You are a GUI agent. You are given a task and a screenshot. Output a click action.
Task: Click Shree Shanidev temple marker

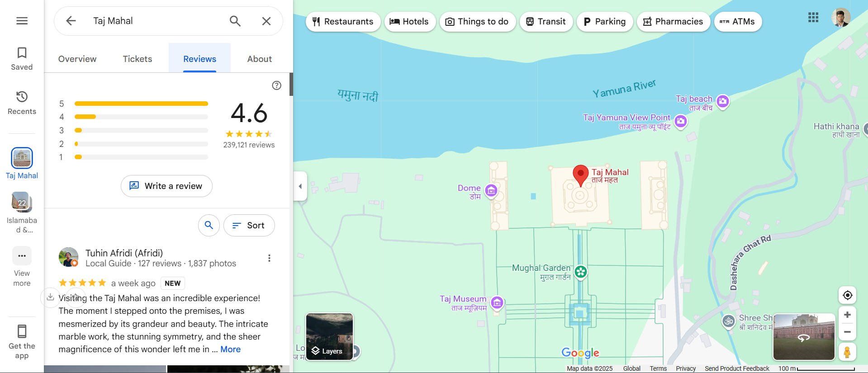[x=728, y=321]
